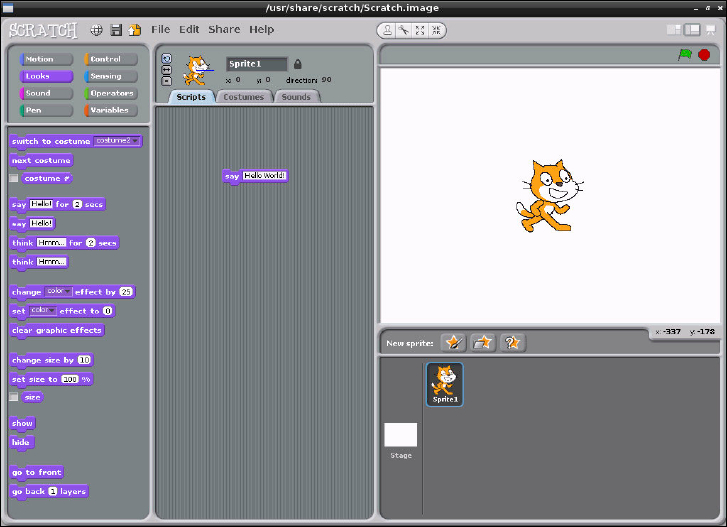The width and height of the screenshot is (727, 527).
Task: Paint a new sprite with star-brush icon
Action: coord(453,342)
